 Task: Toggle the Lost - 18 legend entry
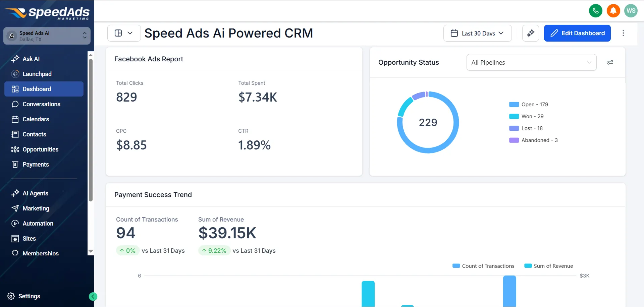(526, 128)
